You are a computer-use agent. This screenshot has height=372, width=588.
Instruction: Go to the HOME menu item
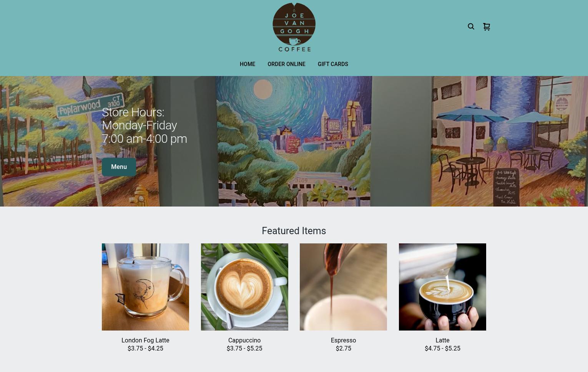click(247, 64)
